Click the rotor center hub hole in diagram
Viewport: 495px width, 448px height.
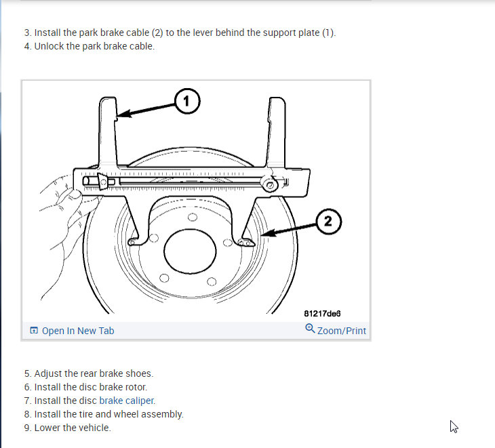point(190,251)
